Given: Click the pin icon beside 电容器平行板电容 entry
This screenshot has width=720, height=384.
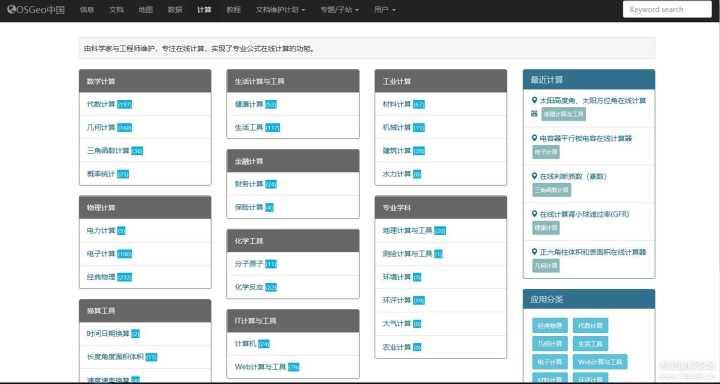Looking at the screenshot, I should click(534, 138).
